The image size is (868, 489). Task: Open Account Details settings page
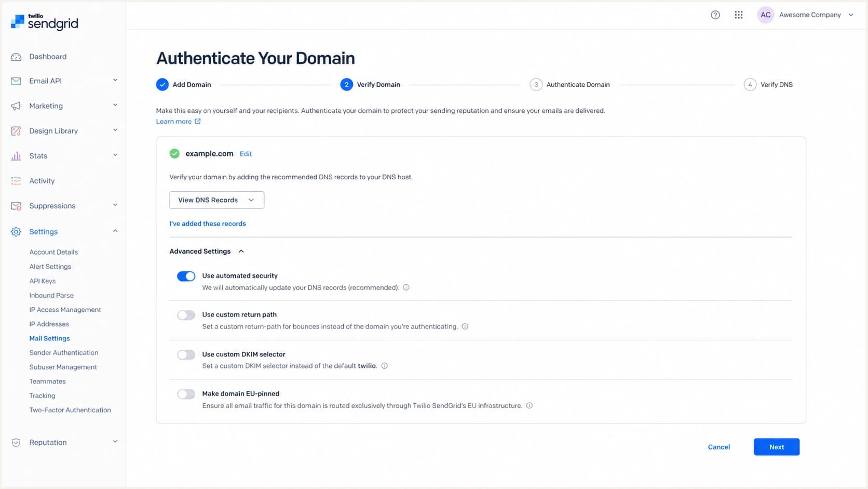(x=53, y=252)
